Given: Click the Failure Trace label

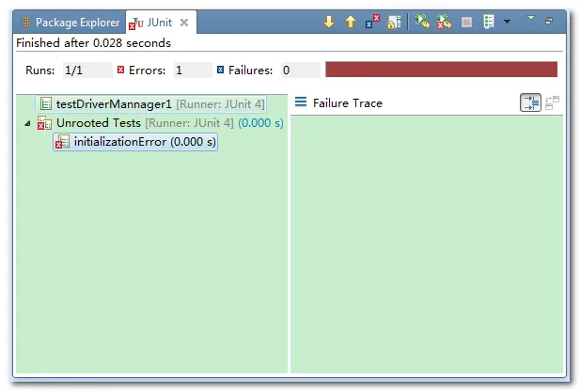Looking at the screenshot, I should click(x=347, y=103).
